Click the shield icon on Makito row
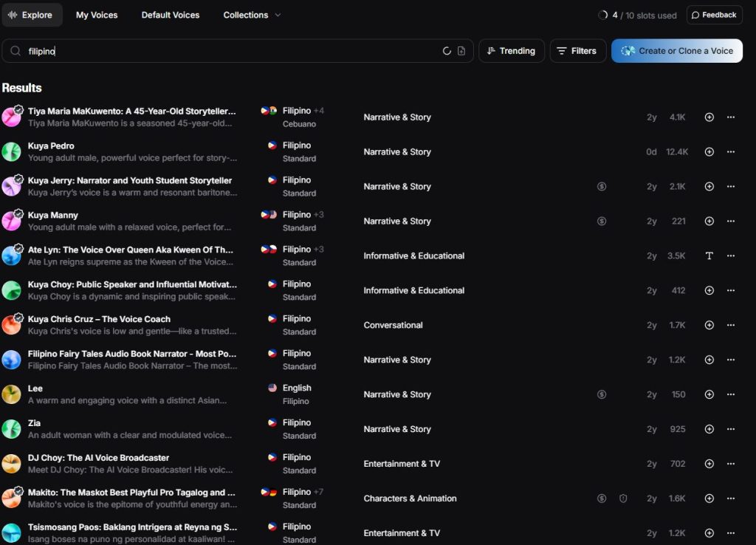756x545 pixels. click(x=623, y=498)
